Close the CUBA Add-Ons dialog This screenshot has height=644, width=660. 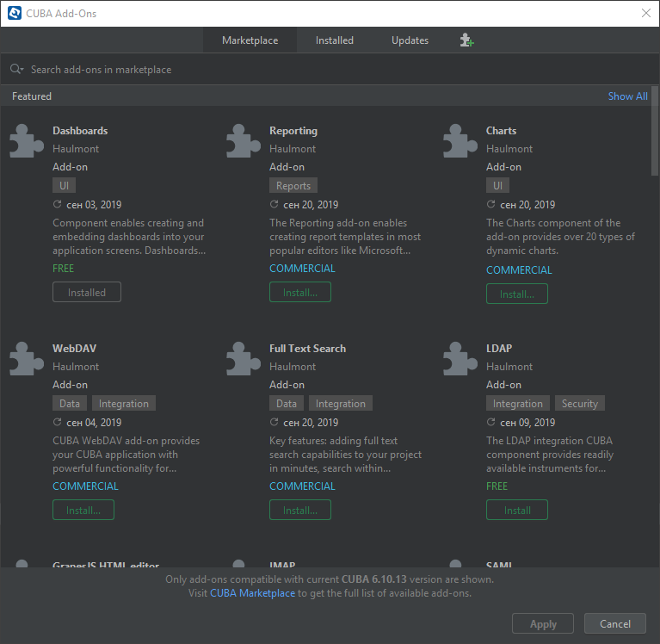646,13
